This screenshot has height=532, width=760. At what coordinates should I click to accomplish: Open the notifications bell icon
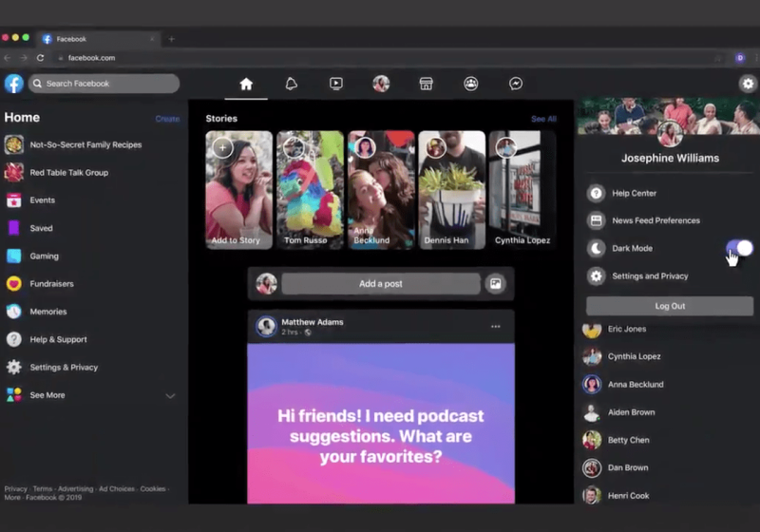click(292, 84)
